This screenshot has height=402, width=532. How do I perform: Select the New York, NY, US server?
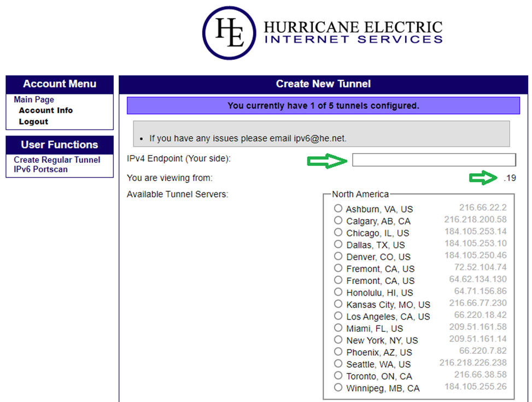338,340
